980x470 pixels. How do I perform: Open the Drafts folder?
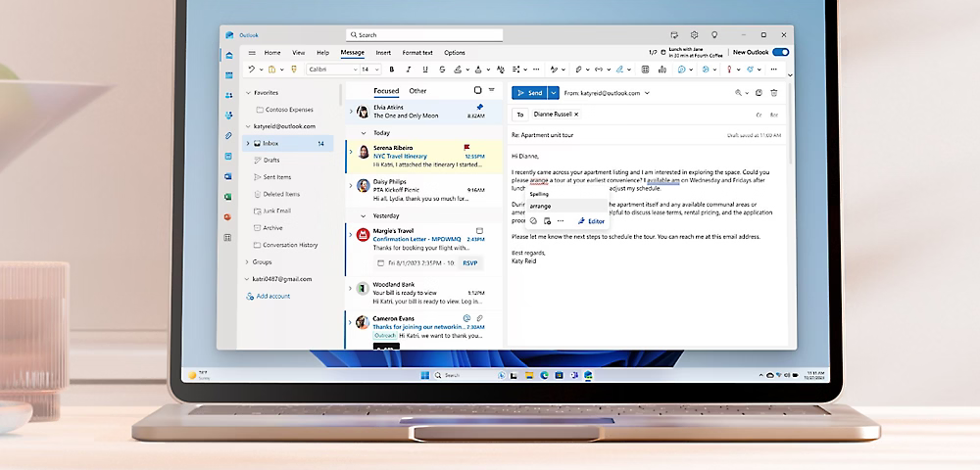pos(270,161)
